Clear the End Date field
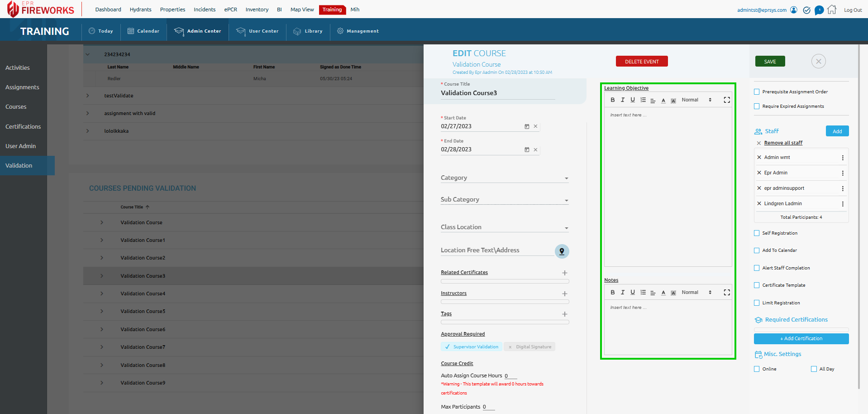This screenshot has width=868, height=414. pyautogui.click(x=535, y=150)
